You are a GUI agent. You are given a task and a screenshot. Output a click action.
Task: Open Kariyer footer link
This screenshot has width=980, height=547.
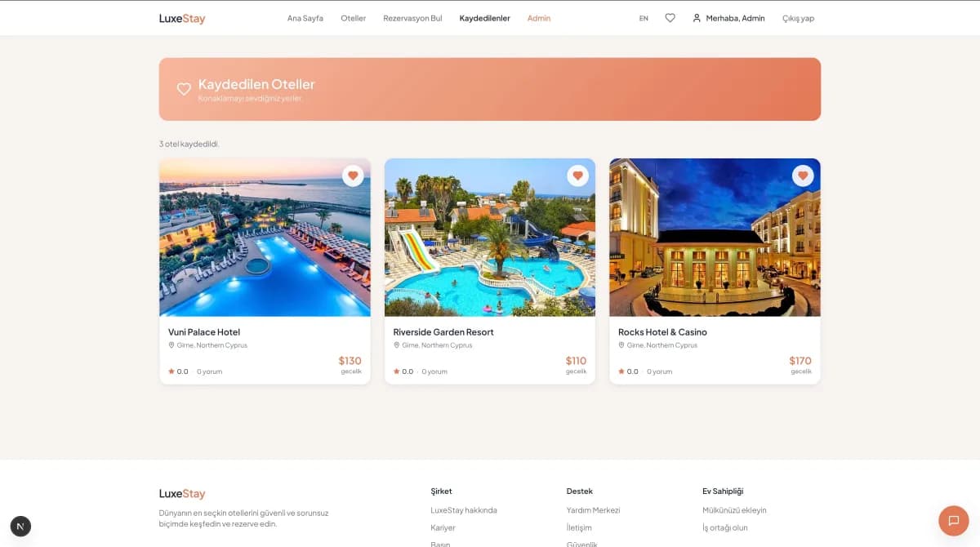point(443,528)
